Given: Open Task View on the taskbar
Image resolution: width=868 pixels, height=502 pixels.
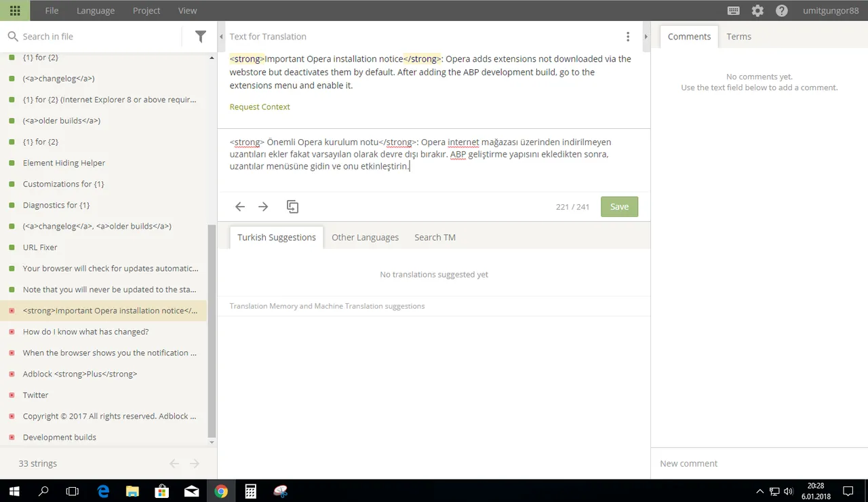Looking at the screenshot, I should coord(73,491).
